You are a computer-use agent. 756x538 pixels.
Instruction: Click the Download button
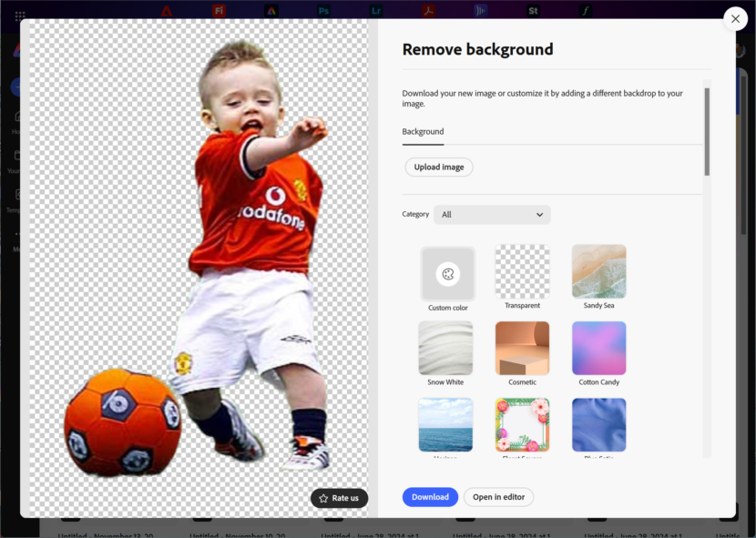(430, 496)
